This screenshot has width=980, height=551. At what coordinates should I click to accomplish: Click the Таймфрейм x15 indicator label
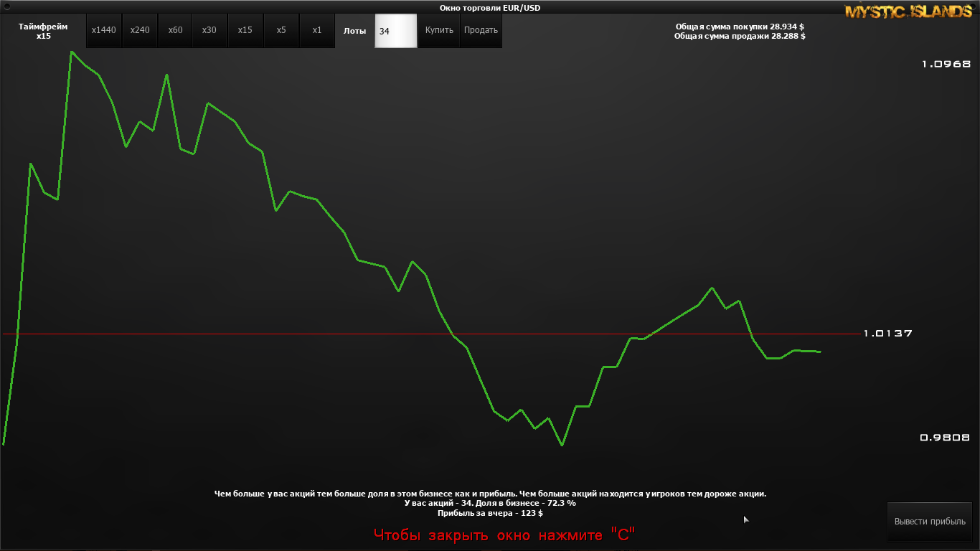coord(43,31)
